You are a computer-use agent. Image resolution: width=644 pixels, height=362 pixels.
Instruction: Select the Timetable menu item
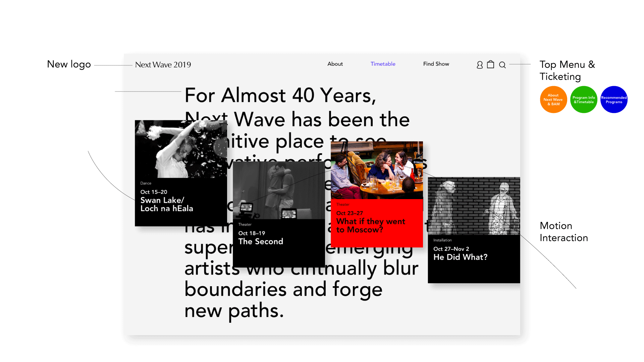383,64
